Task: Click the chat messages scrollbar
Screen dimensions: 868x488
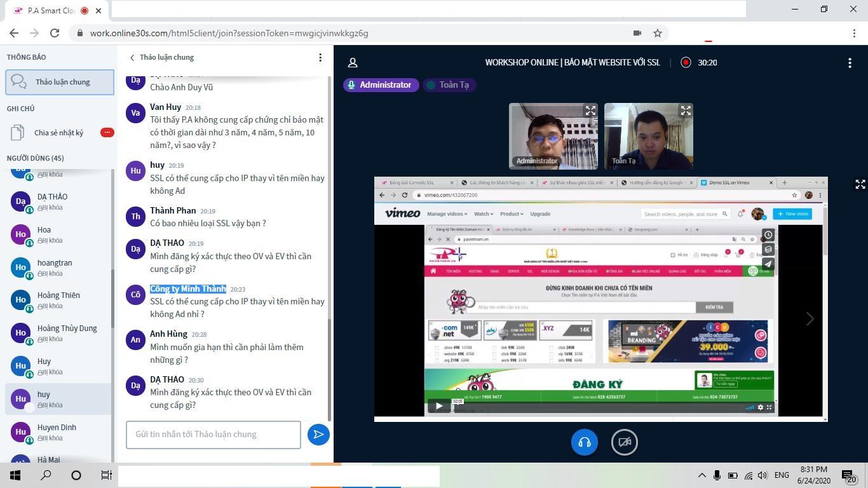Action: [329, 369]
